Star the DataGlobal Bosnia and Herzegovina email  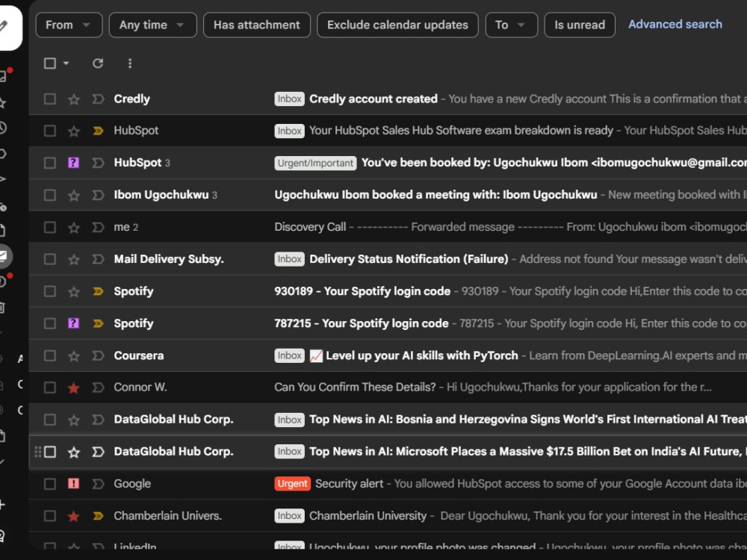coord(73,420)
